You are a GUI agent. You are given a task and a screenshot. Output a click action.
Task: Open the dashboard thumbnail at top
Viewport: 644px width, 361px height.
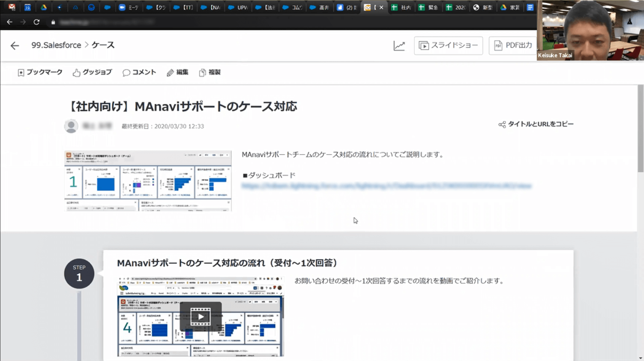pos(148,181)
